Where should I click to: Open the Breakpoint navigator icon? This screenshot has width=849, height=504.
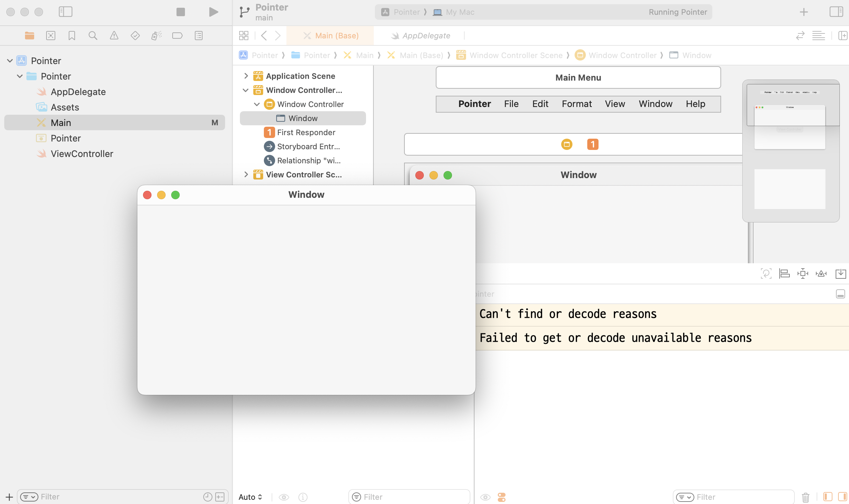pos(177,36)
